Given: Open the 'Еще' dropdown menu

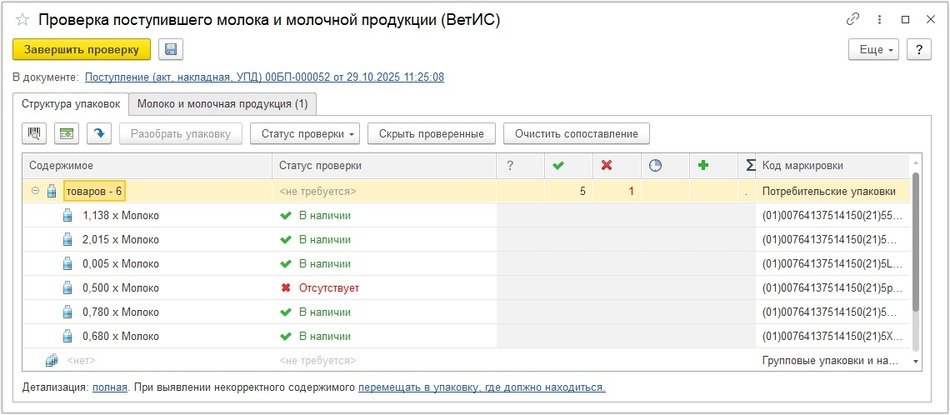Looking at the screenshot, I should coord(873,50).
